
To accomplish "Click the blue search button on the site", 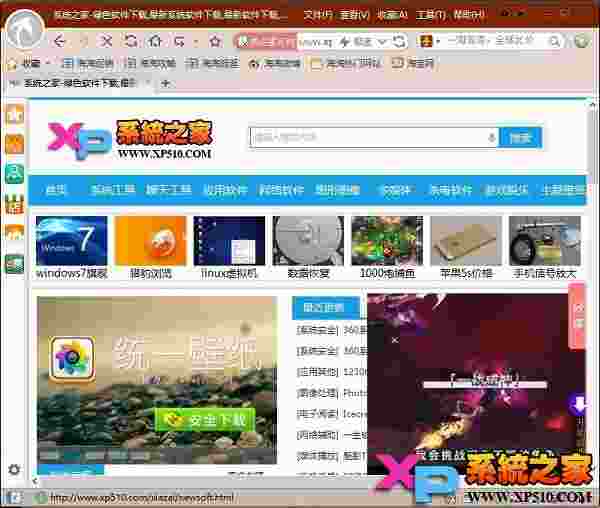I will click(x=520, y=138).
